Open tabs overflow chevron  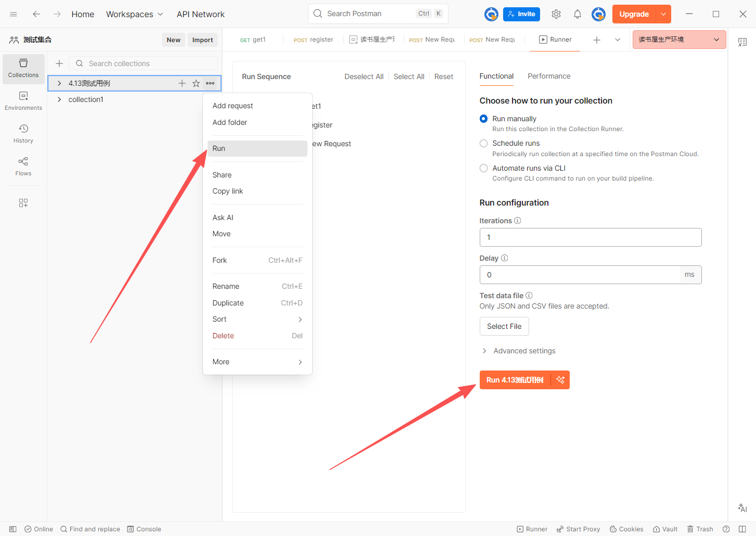pos(618,40)
